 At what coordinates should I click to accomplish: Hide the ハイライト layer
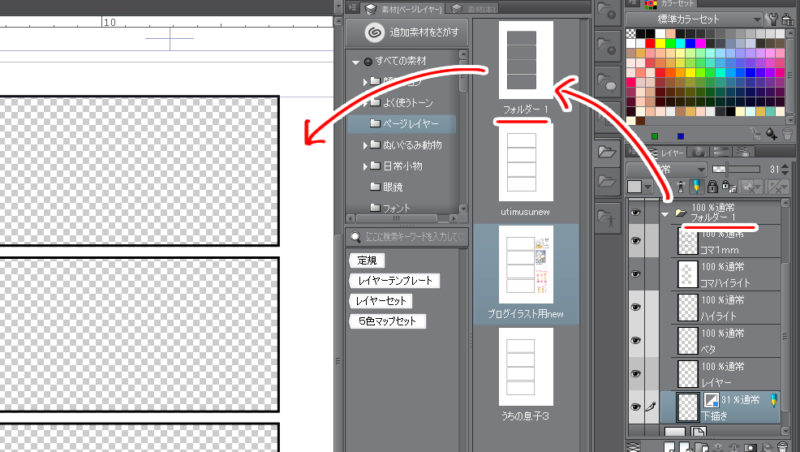(635, 307)
